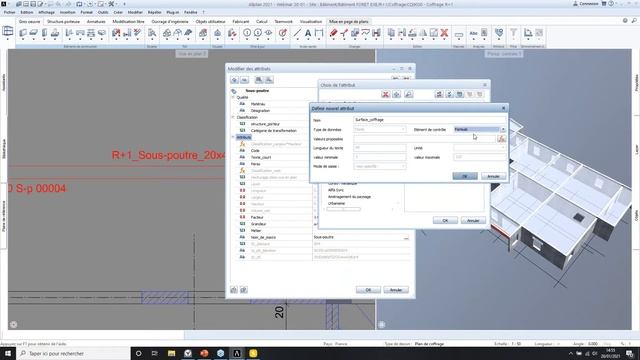Open the large layout icon left of the ribbon
Image resolution: width=640 pixels, height=360 pixels.
tap(8, 32)
